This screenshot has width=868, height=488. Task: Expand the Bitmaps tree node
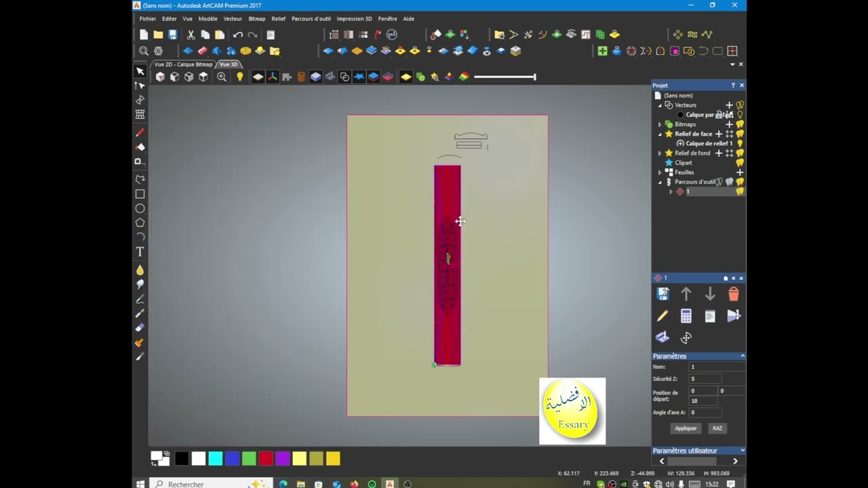tap(660, 125)
